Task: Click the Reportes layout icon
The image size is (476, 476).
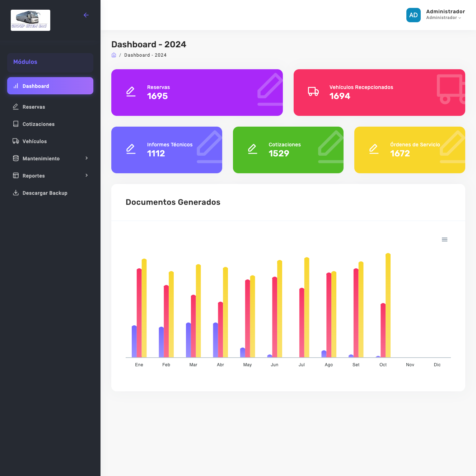Action: point(16,175)
